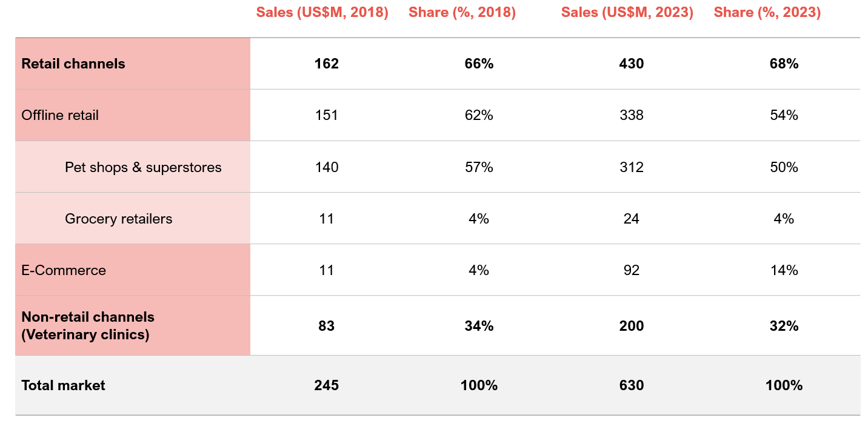Screen dimensions: 868x435
Task: Click the Pet shops & superstores label
Action: [x=143, y=167]
